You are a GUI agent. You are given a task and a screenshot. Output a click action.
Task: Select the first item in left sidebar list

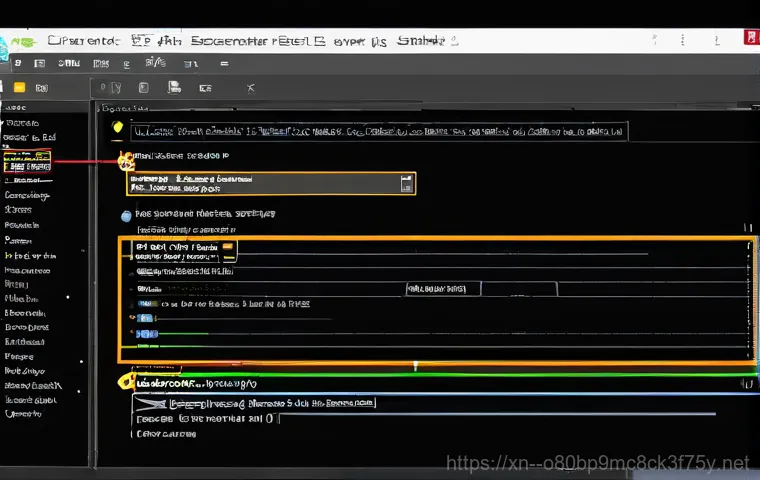[18, 123]
